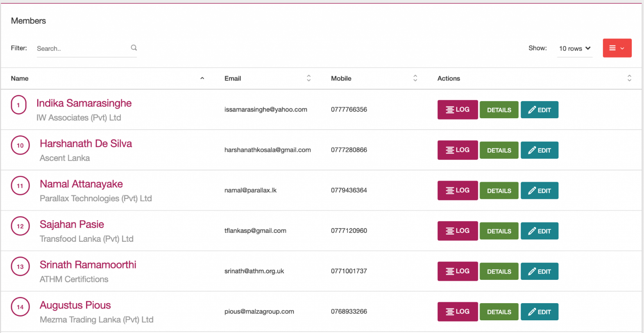The width and height of the screenshot is (644, 333).
Task: Click company Parallax Technologies (Pvt) Ltd
Action: click(96, 198)
